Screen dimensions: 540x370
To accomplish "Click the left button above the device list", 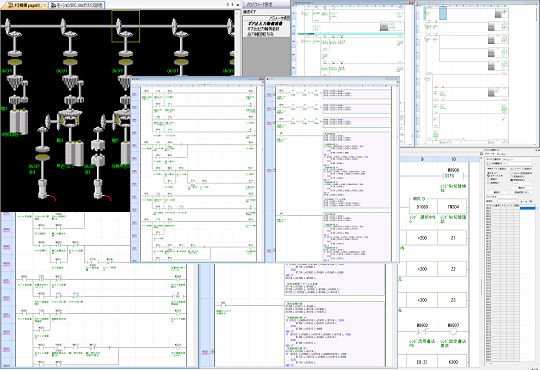I will [497, 192].
